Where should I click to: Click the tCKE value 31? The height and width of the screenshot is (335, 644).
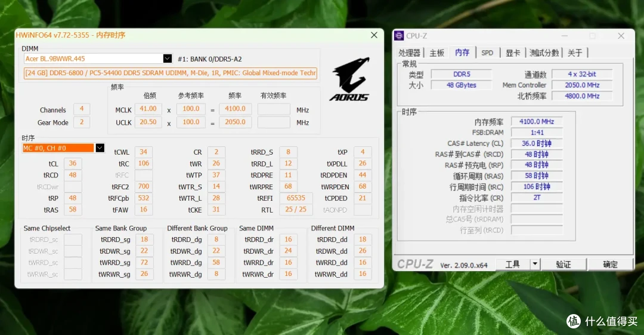216,210
